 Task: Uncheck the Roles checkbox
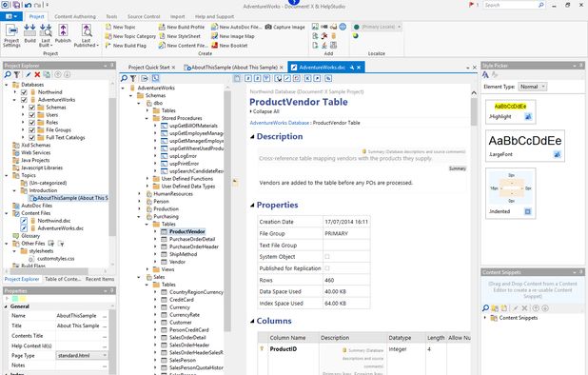(x=32, y=122)
